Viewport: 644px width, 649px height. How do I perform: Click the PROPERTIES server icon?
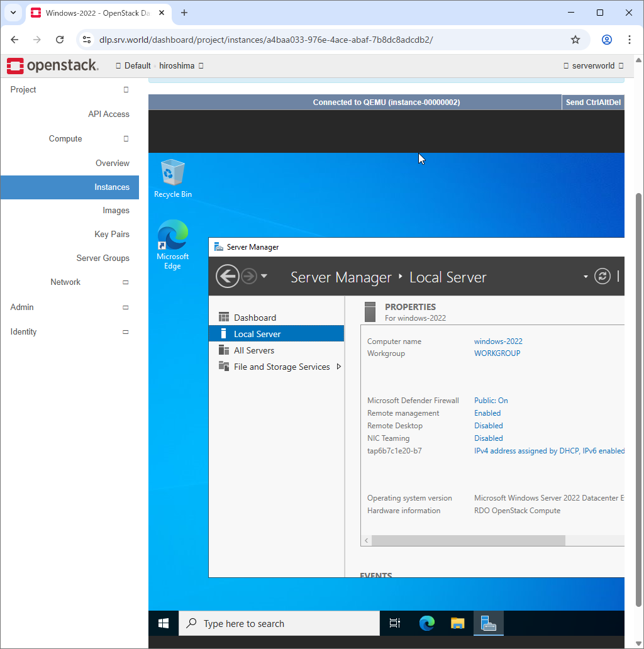(370, 312)
